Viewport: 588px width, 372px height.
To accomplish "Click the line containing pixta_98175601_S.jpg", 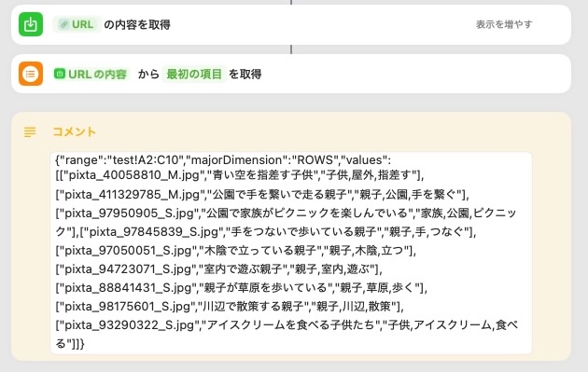I will coord(230,307).
